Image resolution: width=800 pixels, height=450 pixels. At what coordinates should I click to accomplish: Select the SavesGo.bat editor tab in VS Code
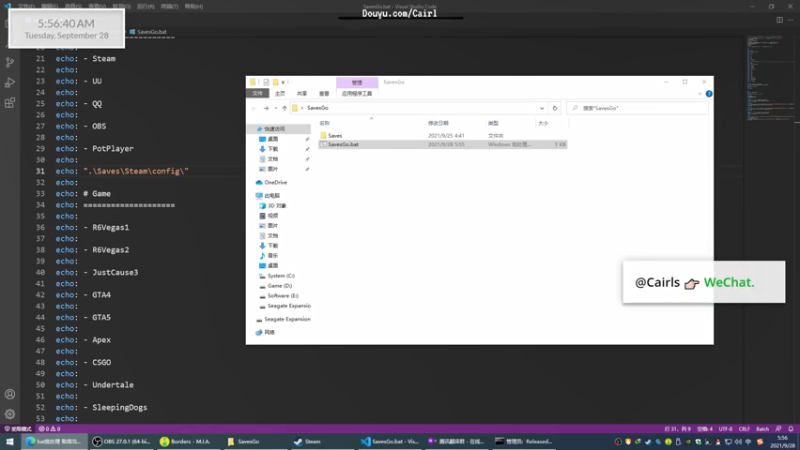coord(148,32)
